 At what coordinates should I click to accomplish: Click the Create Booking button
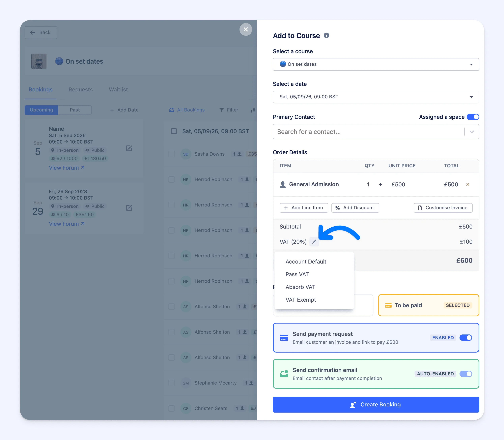pos(376,404)
